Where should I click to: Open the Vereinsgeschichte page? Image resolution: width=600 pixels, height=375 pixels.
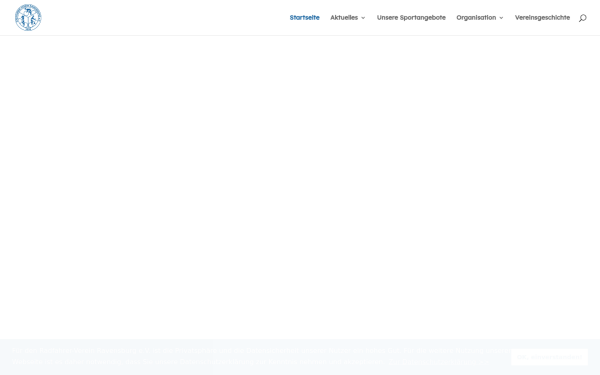(542, 18)
